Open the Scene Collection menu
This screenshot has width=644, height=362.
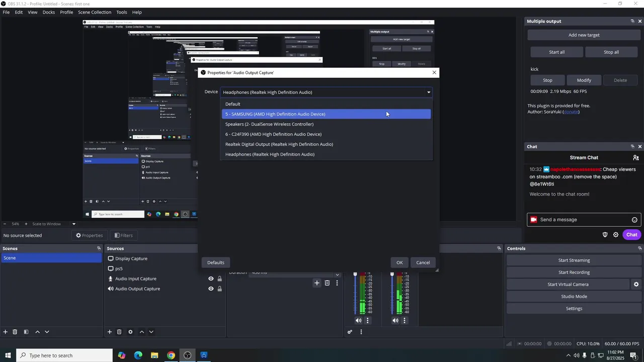(x=95, y=12)
